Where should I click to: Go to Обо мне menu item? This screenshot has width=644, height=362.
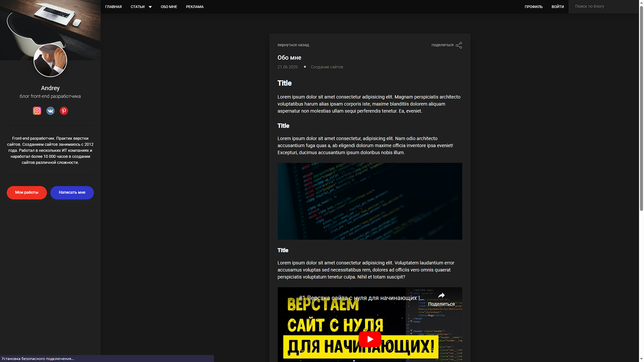tap(169, 7)
